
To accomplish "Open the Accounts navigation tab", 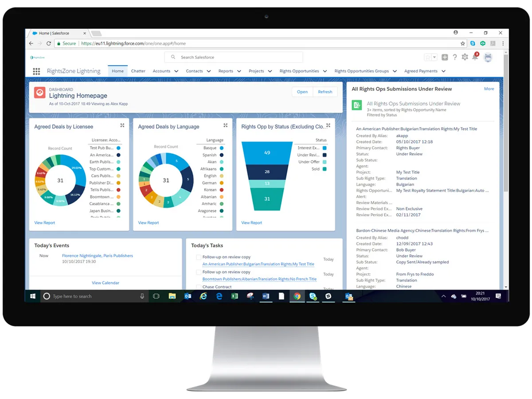I will [x=161, y=71].
